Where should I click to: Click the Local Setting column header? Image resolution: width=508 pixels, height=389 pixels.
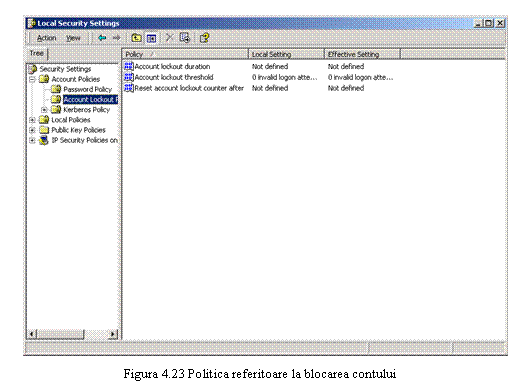(286, 54)
